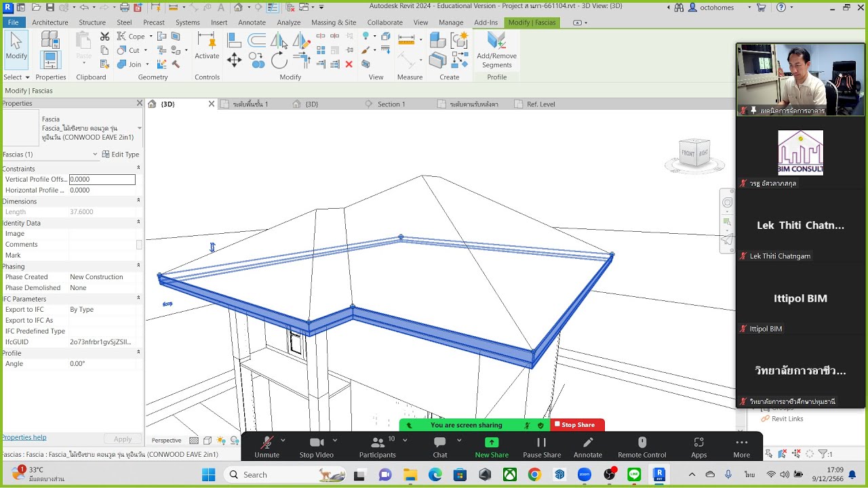Screen dimensions: 868x488
Task: Select the Align tool in Modify panel
Action: [234, 41]
